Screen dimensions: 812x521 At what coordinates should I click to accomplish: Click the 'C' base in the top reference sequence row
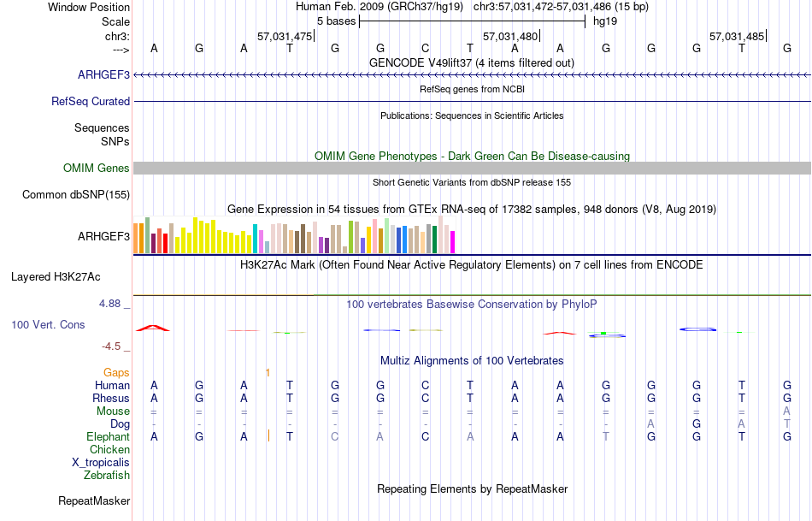coord(425,49)
